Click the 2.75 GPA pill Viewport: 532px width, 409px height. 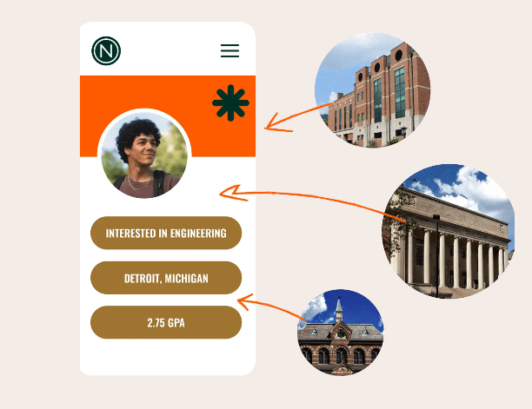pos(166,322)
